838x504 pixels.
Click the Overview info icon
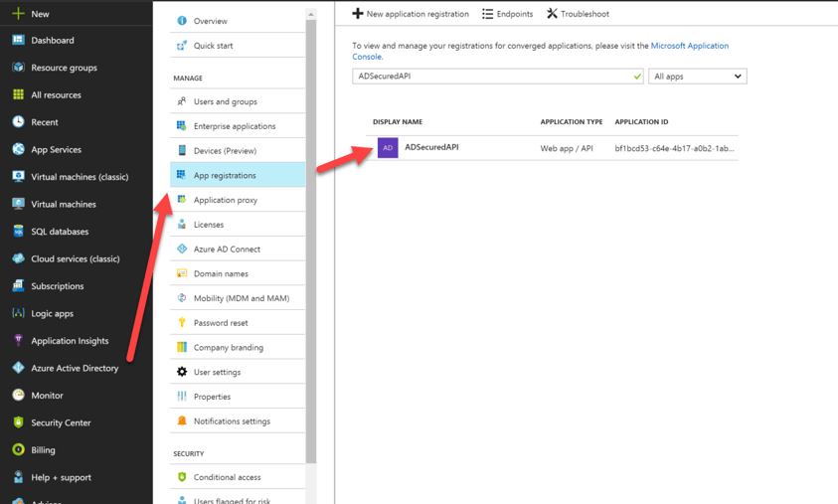(x=182, y=20)
